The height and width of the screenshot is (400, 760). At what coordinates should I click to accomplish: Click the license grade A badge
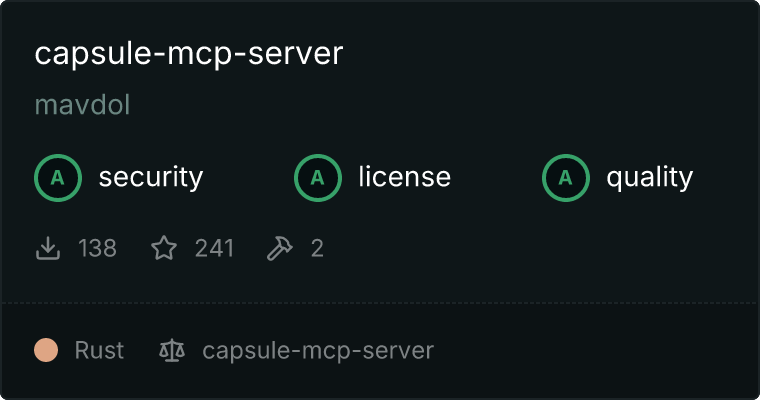317,178
